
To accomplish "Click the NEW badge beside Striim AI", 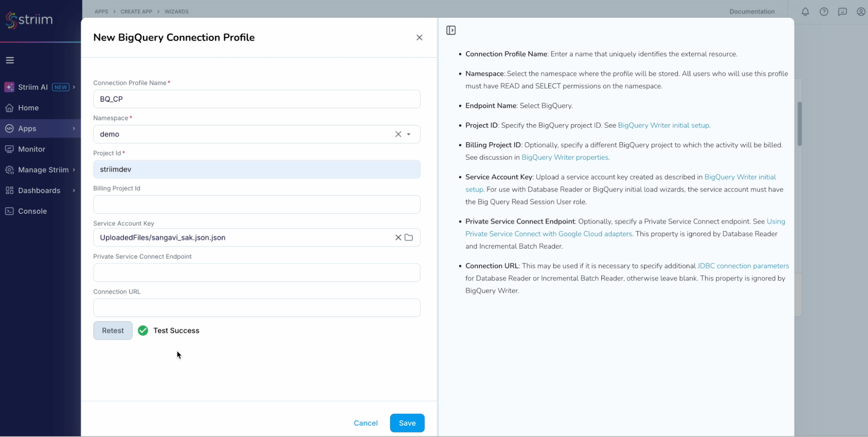I will click(60, 87).
